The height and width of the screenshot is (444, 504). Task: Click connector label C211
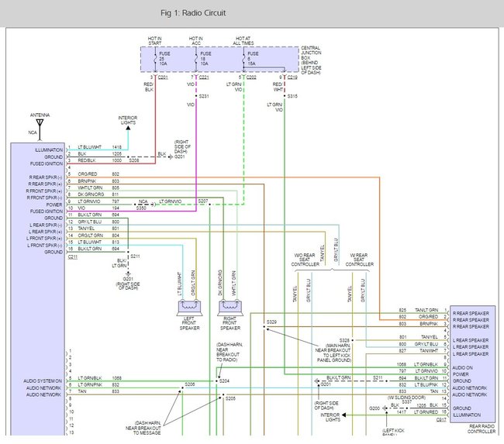[x=73, y=256]
